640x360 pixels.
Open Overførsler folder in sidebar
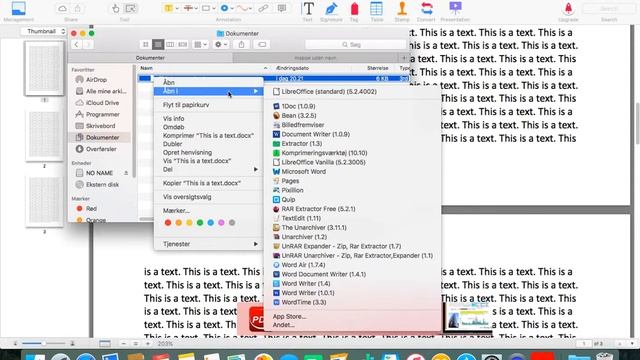pyautogui.click(x=101, y=149)
